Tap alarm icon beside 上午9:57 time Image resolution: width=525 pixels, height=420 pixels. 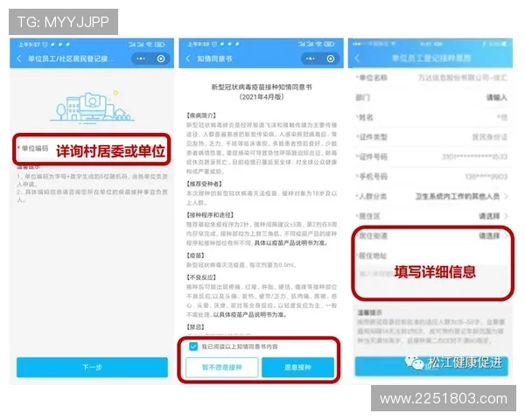pyautogui.click(x=45, y=45)
